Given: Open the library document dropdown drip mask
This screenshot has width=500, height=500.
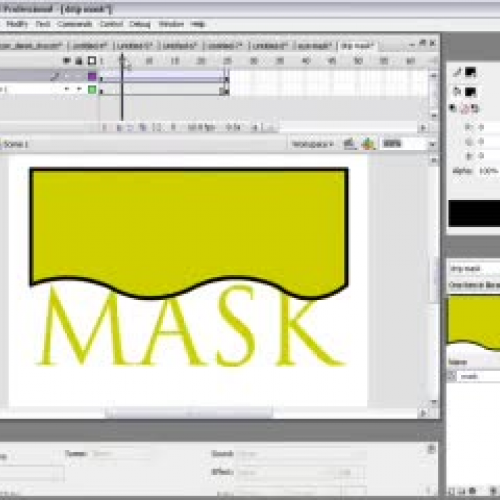Looking at the screenshot, I should pos(474,268).
